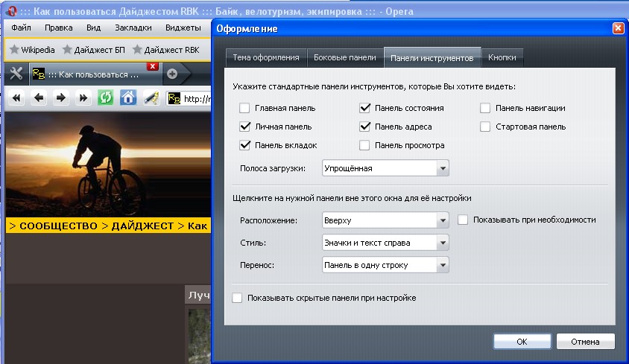629x364 pixels.
Task: Open the panels wrench icon on tab bar
Action: pyautogui.click(x=16, y=74)
